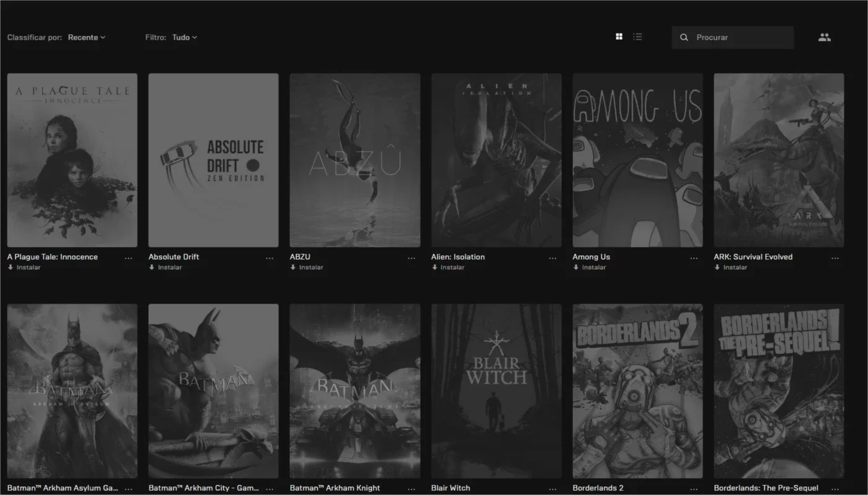Screen dimensions: 868x495
Task: Click the Borderlands The Pre-Sequel cover
Action: click(779, 391)
